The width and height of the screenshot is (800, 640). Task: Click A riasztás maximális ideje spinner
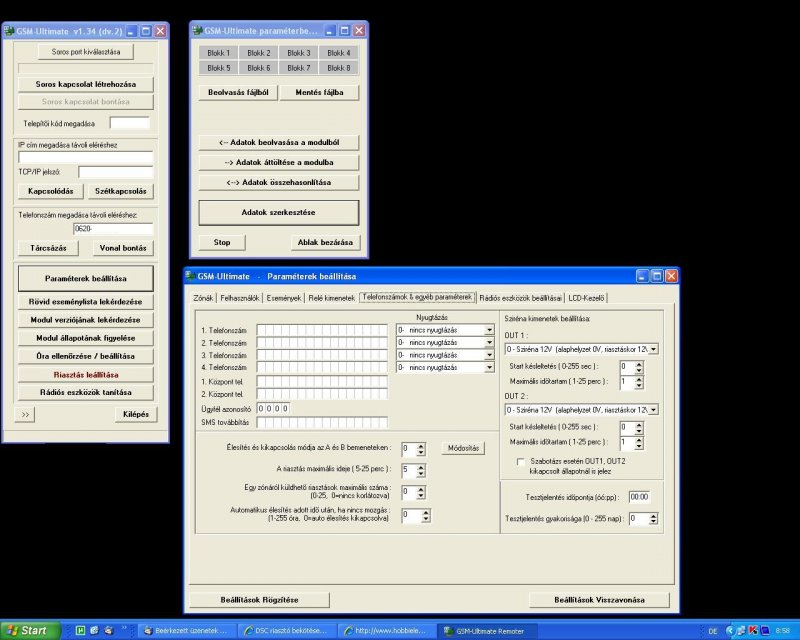point(421,470)
